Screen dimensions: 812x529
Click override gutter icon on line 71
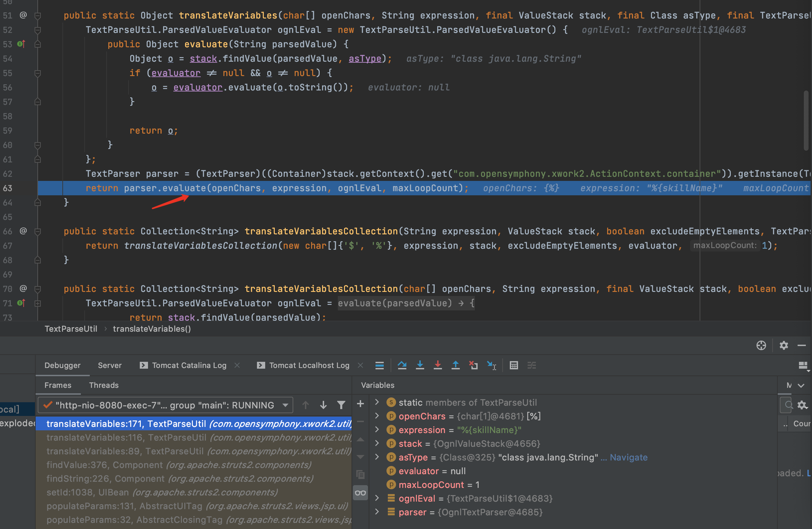click(21, 303)
